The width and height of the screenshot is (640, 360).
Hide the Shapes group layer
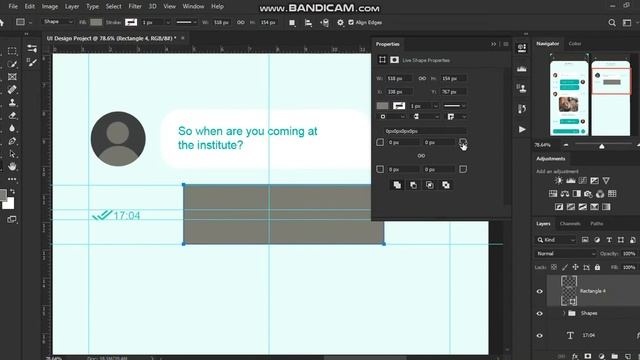pyautogui.click(x=540, y=313)
